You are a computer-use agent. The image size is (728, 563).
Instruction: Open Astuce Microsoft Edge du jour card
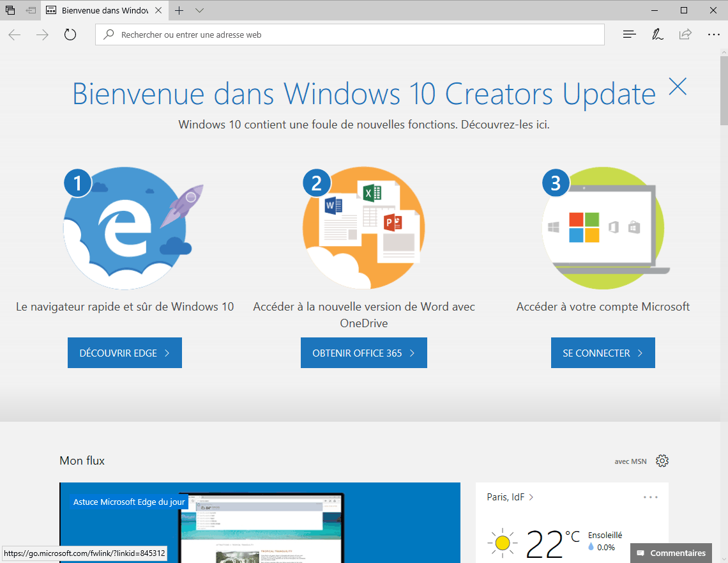(x=260, y=523)
